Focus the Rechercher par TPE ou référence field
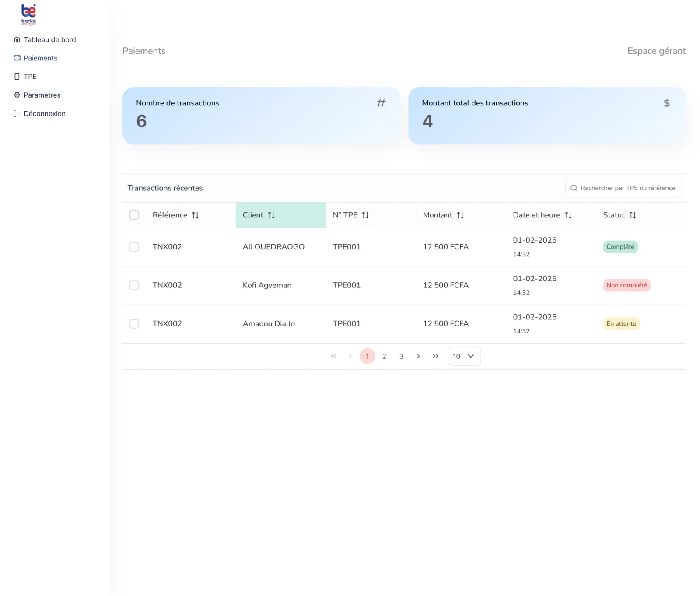The image size is (700, 596). tap(623, 188)
